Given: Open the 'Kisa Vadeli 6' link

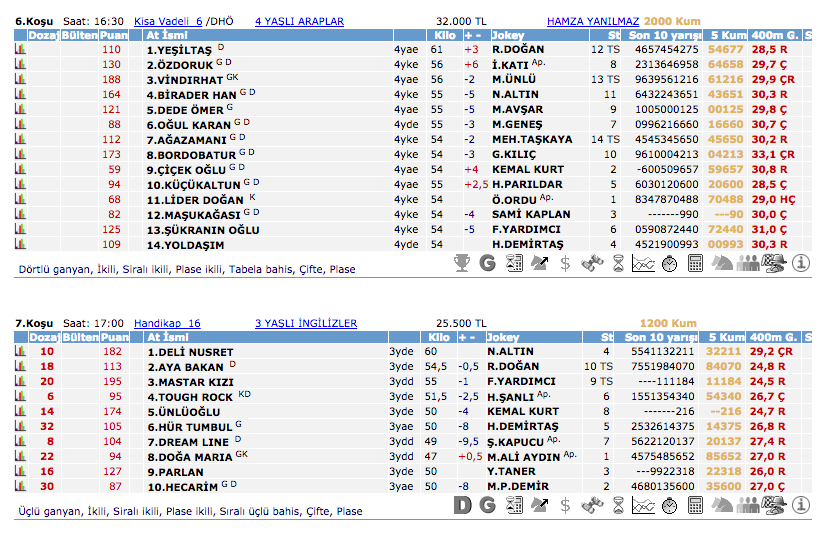Looking at the screenshot, I should tap(168, 21).
